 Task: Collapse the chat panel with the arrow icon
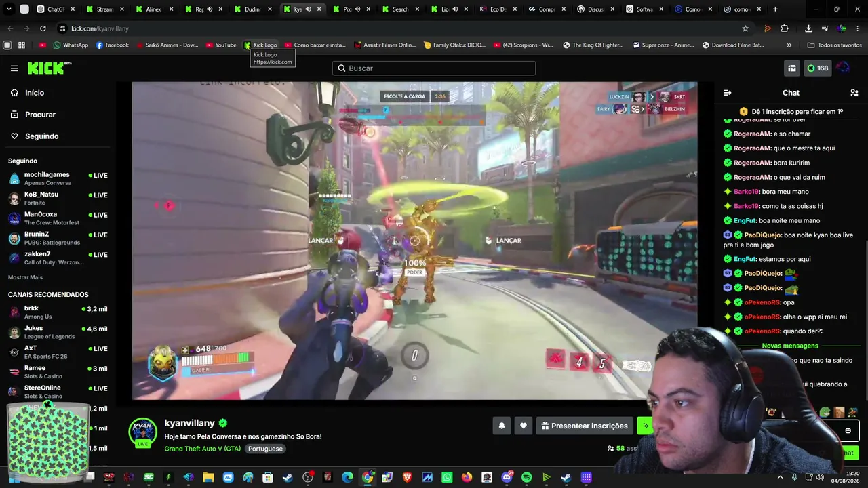coord(728,93)
